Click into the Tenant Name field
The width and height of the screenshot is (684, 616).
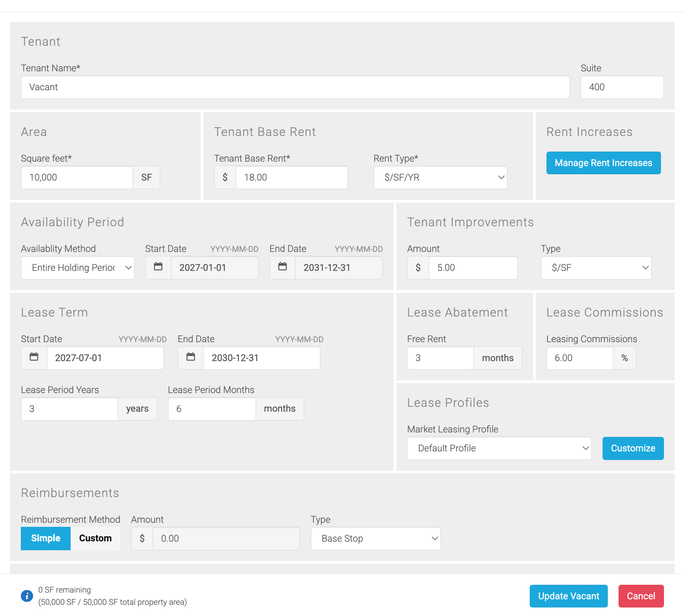point(295,87)
